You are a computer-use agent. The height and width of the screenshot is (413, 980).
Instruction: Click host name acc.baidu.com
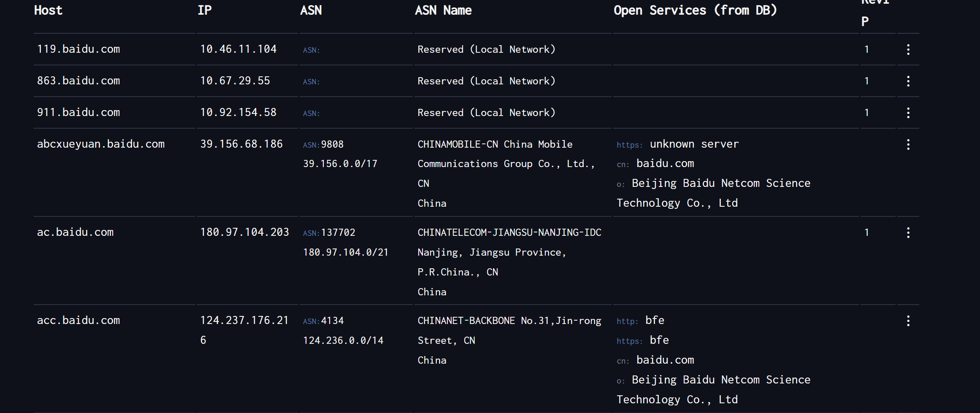[79, 321]
